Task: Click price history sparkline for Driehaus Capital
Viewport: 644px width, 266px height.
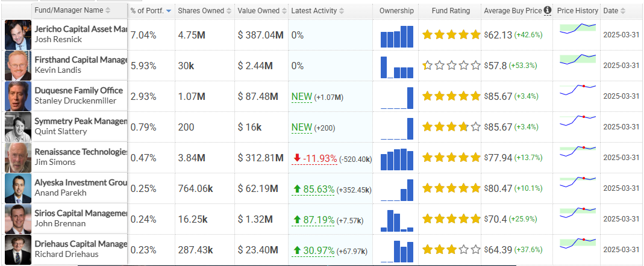Action: [x=578, y=243]
